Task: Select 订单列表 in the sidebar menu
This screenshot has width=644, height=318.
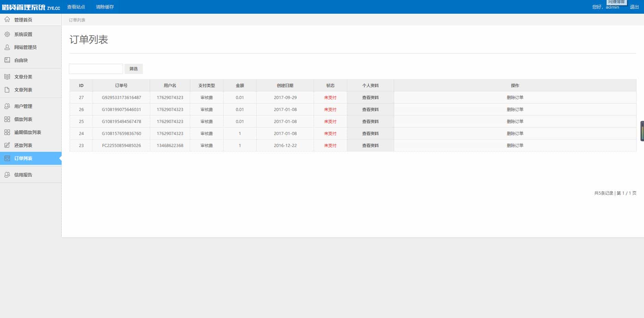Action: pyautogui.click(x=23, y=158)
